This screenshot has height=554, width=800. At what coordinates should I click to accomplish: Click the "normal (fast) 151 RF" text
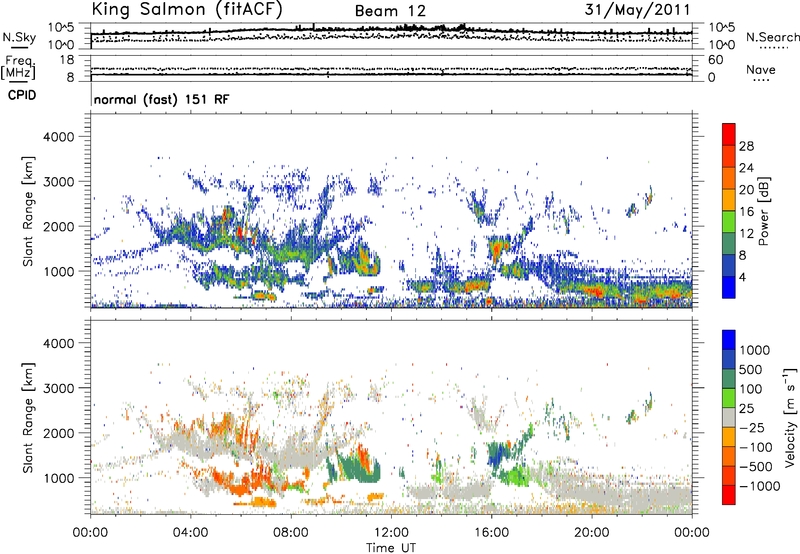coord(162,99)
